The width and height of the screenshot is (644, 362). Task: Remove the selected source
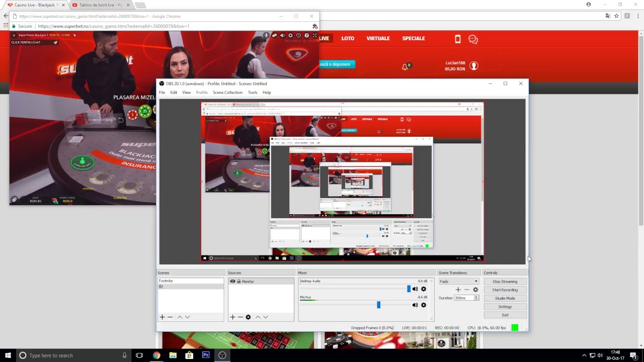pyautogui.click(x=240, y=317)
